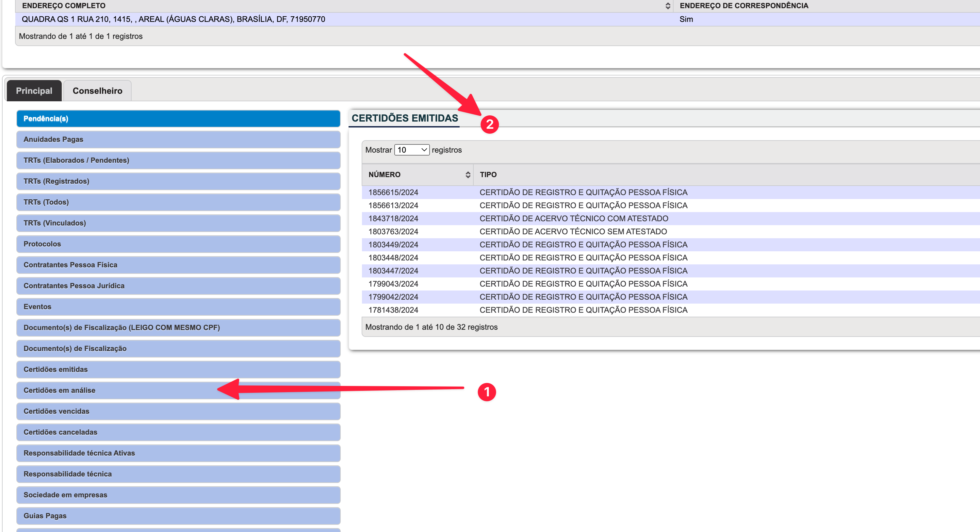The width and height of the screenshot is (980, 532).
Task: Select certificate 1803449/2024
Action: [x=393, y=245]
